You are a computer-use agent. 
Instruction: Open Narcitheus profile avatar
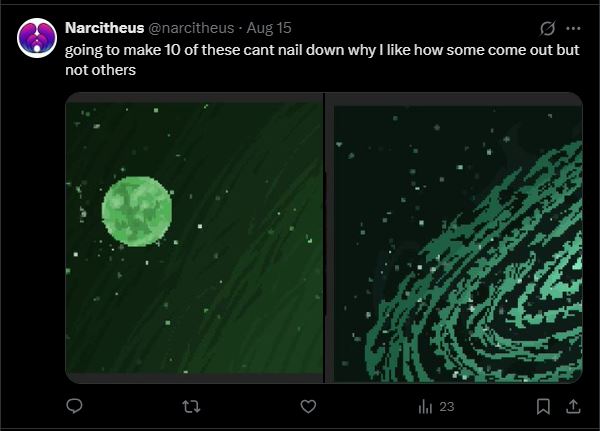pos(37,38)
